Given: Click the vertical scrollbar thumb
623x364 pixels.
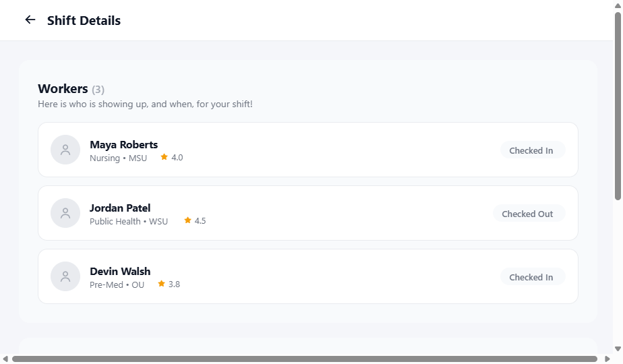Looking at the screenshot, I should 618,106.
